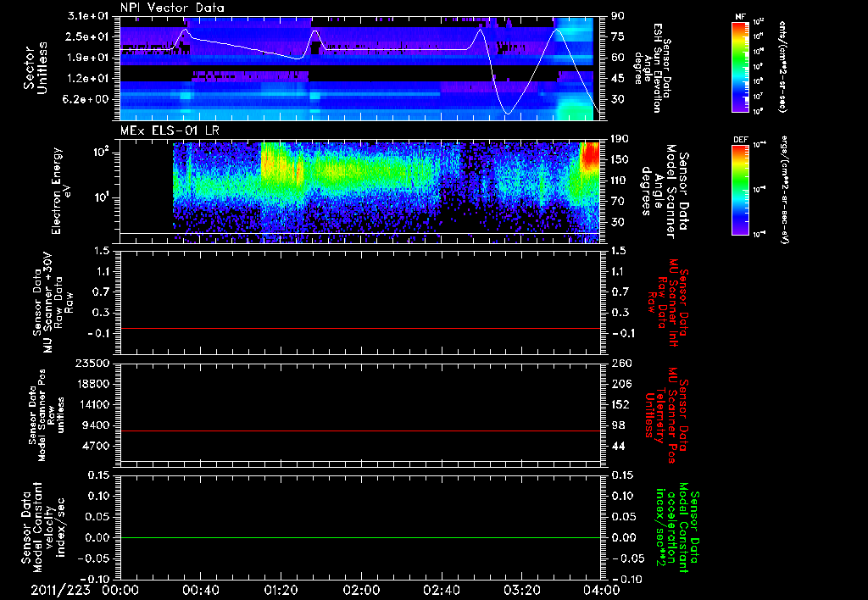Click the '1.2e+01' sector tick label

point(88,79)
